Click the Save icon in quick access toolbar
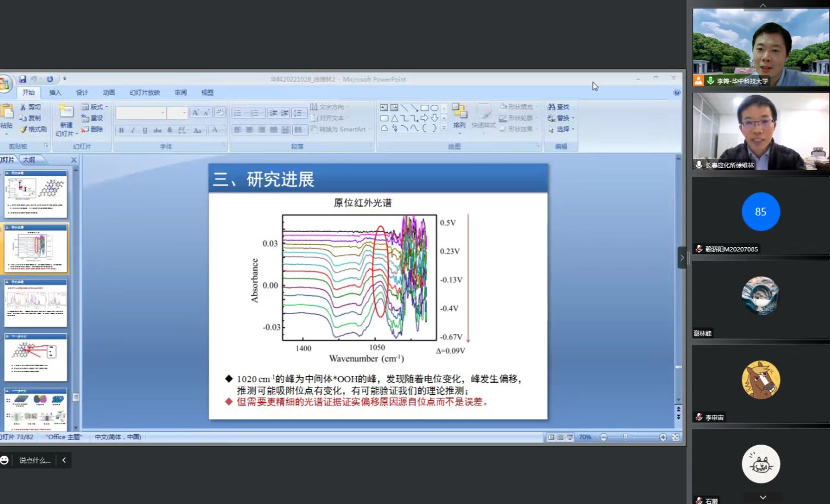This screenshot has height=504, width=830. coord(23,79)
